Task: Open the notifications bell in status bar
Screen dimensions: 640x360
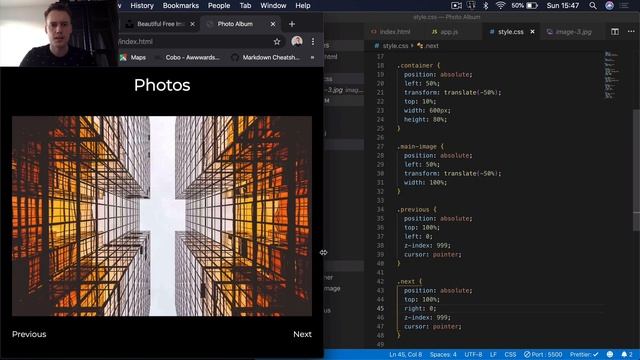Action: [x=627, y=354]
